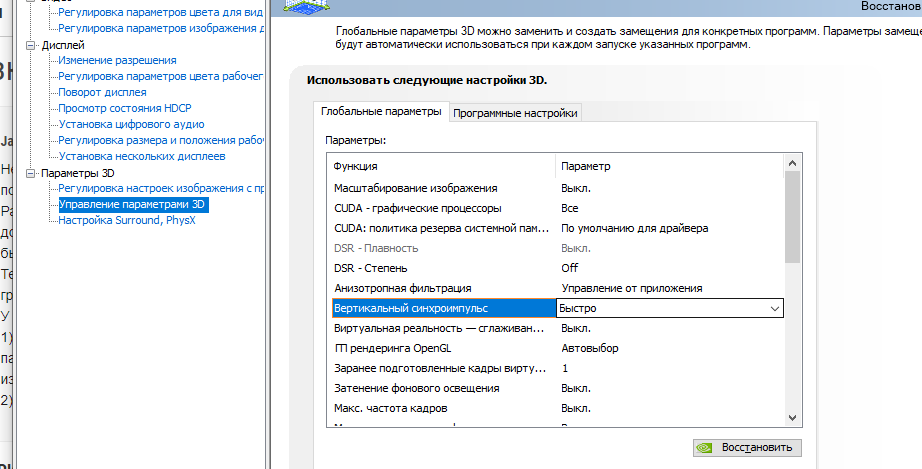This screenshot has width=922, height=469.
Task: Click the Параметр column header
Action: (670, 166)
